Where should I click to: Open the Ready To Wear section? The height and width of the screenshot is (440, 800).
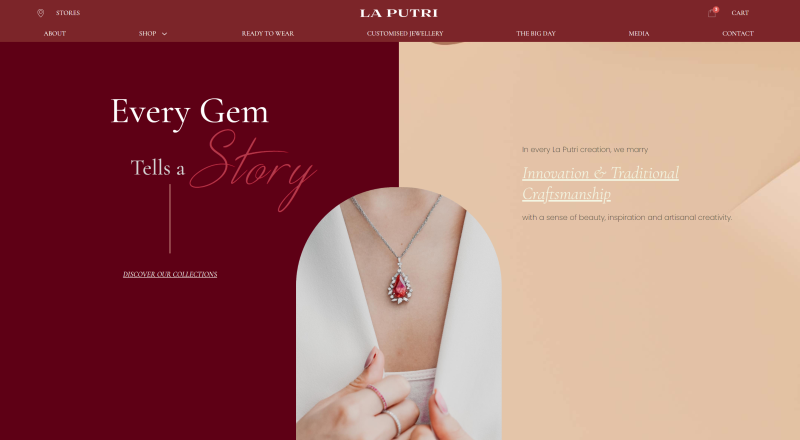coord(268,34)
